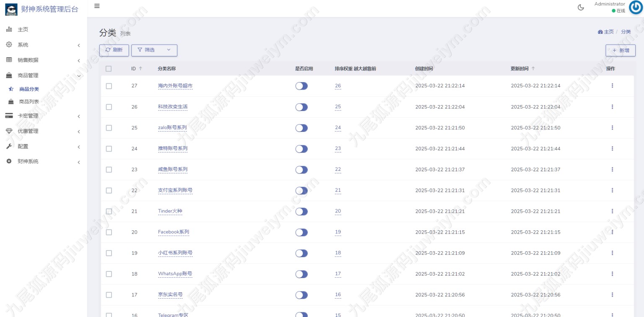Viewport: 644px width, 317px height.
Task: Edit the sort weight value 26
Action: [338, 86]
